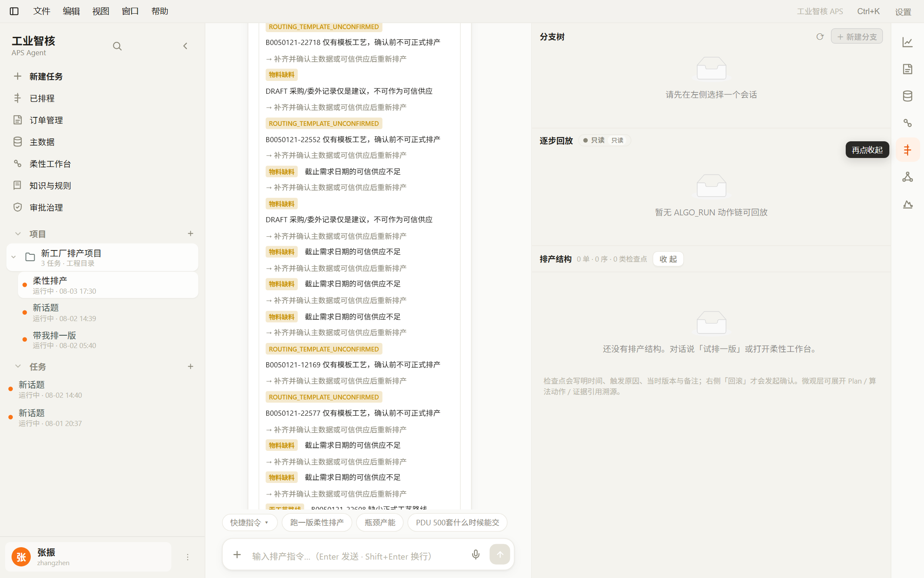Open the 视图 menu

101,11
